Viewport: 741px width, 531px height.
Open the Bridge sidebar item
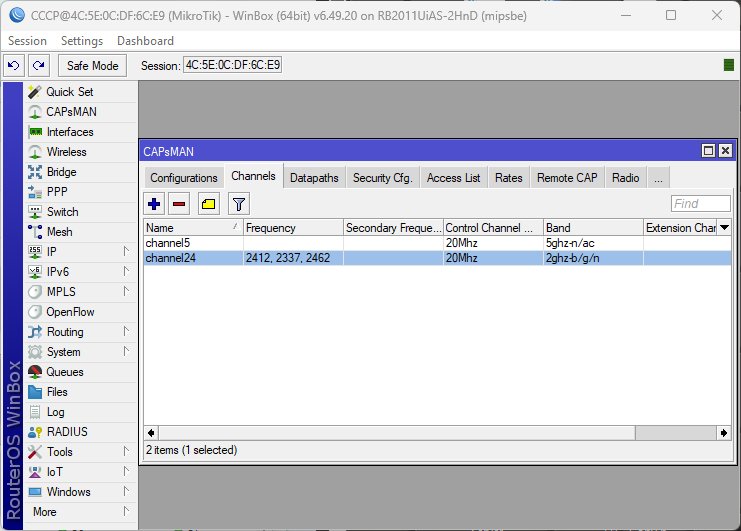coord(80,172)
